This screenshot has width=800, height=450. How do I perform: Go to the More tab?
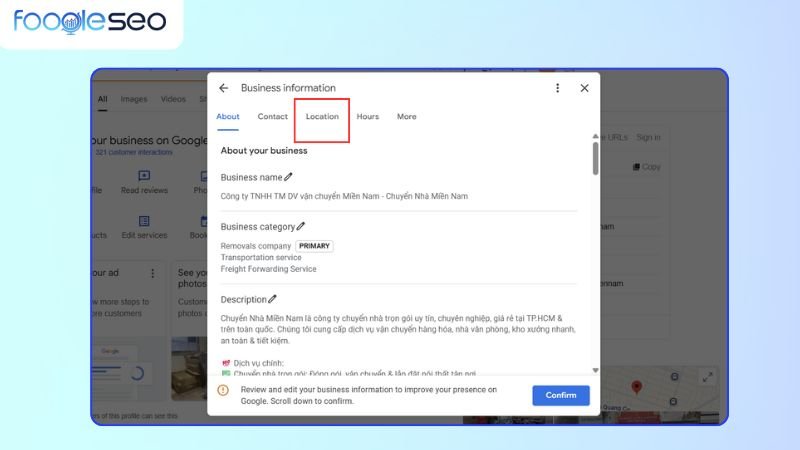click(x=406, y=117)
